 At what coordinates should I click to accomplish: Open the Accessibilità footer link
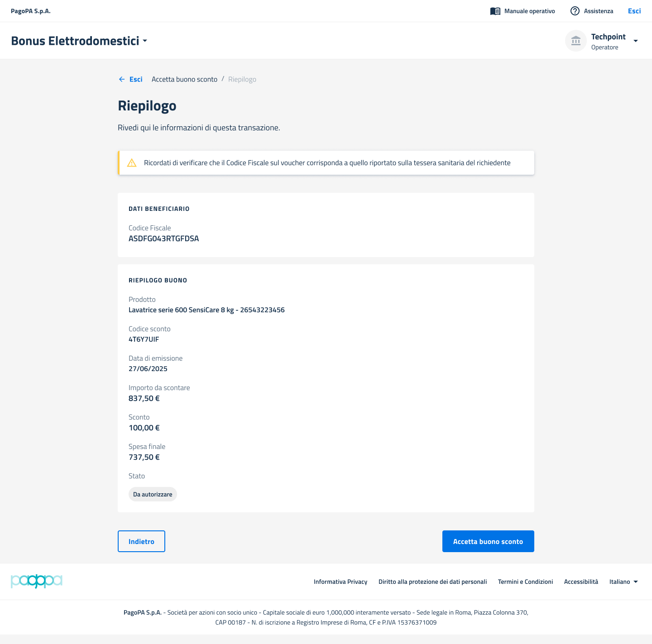coord(581,582)
